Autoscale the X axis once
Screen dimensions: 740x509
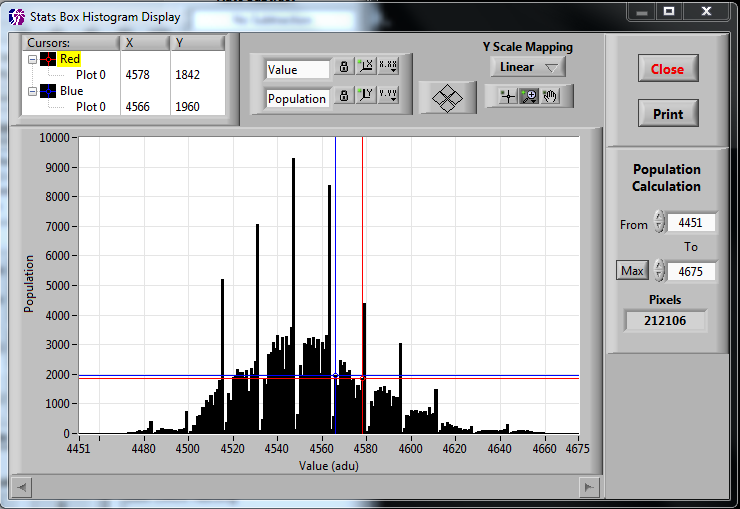click(366, 67)
